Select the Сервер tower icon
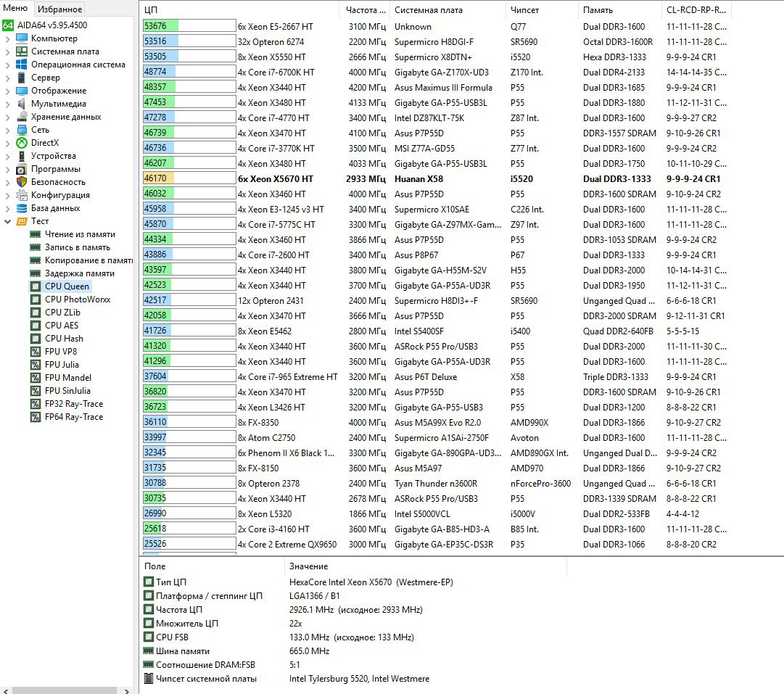This screenshot has width=784, height=694. pos(22,77)
